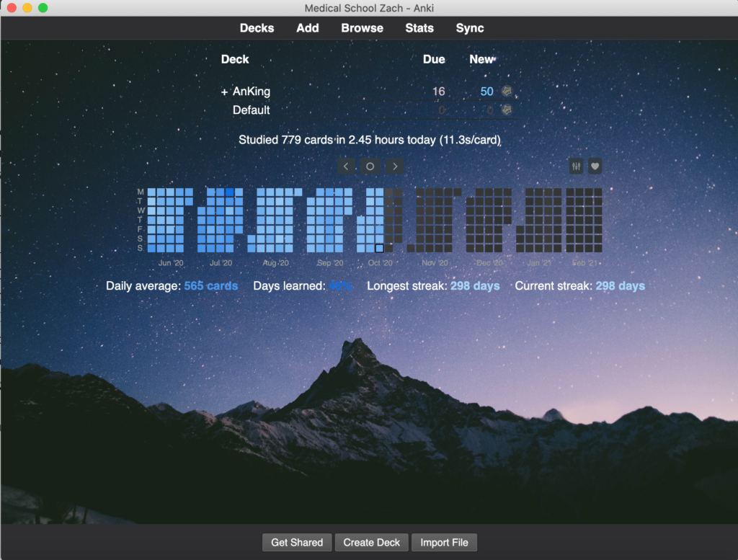Image resolution: width=738 pixels, height=560 pixels.
Task: Open Review Heatmap options sliders icon
Action: pos(576,166)
